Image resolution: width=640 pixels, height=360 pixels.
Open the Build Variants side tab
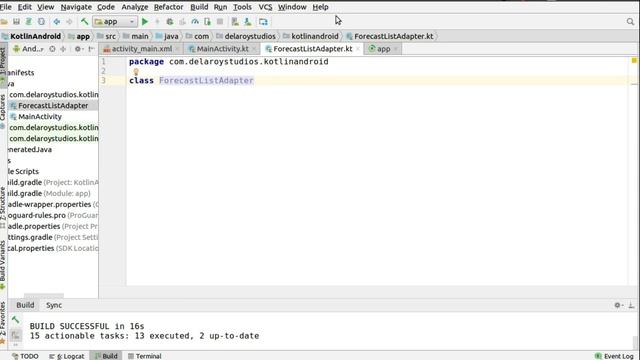pos(3,265)
